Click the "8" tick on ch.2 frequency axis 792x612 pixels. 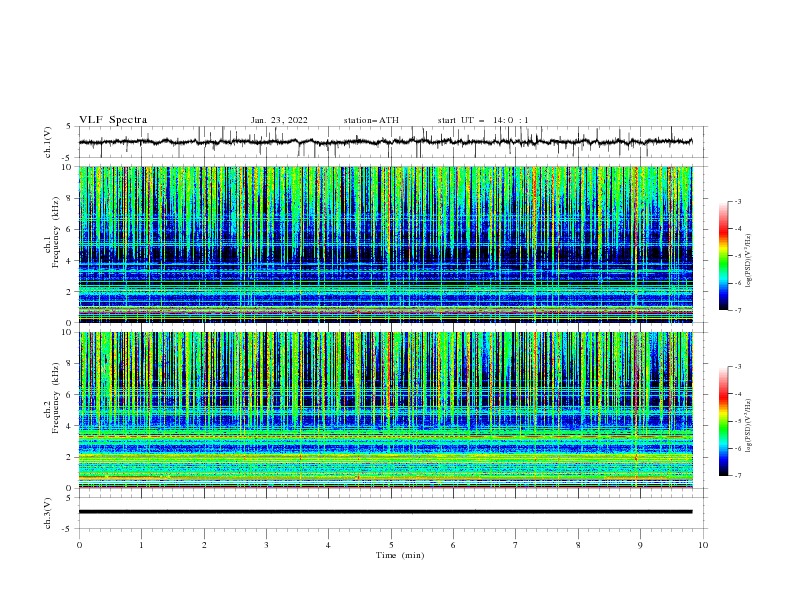click(70, 364)
